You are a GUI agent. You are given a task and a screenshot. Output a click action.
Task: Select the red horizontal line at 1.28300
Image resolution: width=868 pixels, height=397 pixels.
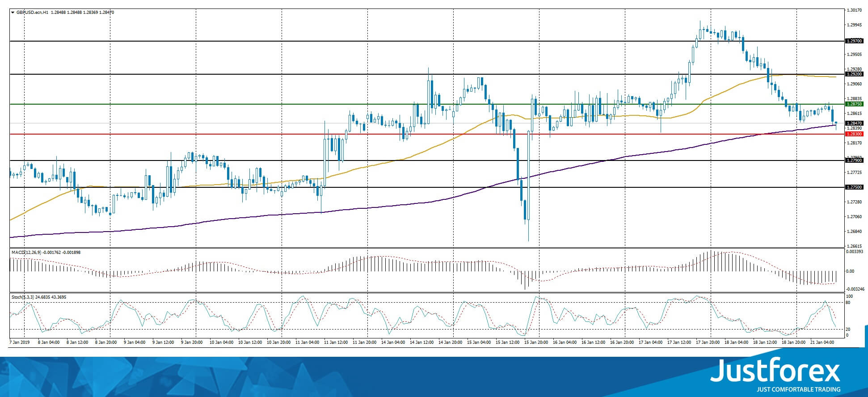pyautogui.click(x=427, y=134)
